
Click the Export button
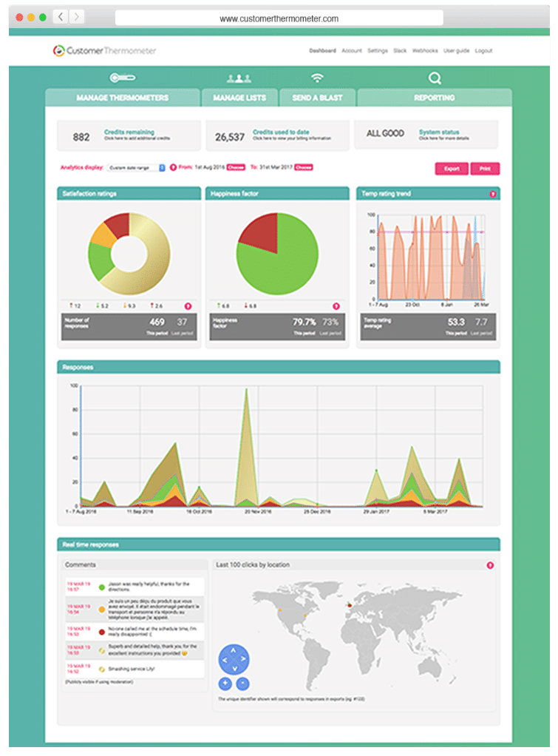pos(452,169)
